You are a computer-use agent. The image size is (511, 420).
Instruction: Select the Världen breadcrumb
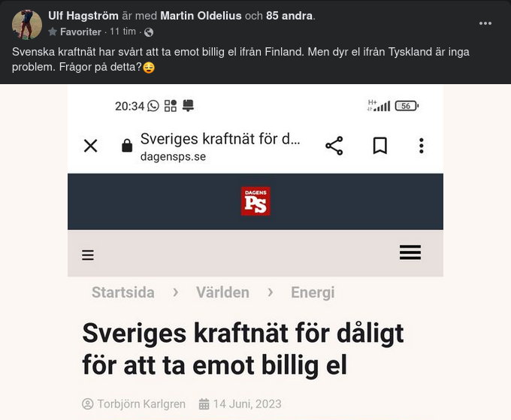222,292
